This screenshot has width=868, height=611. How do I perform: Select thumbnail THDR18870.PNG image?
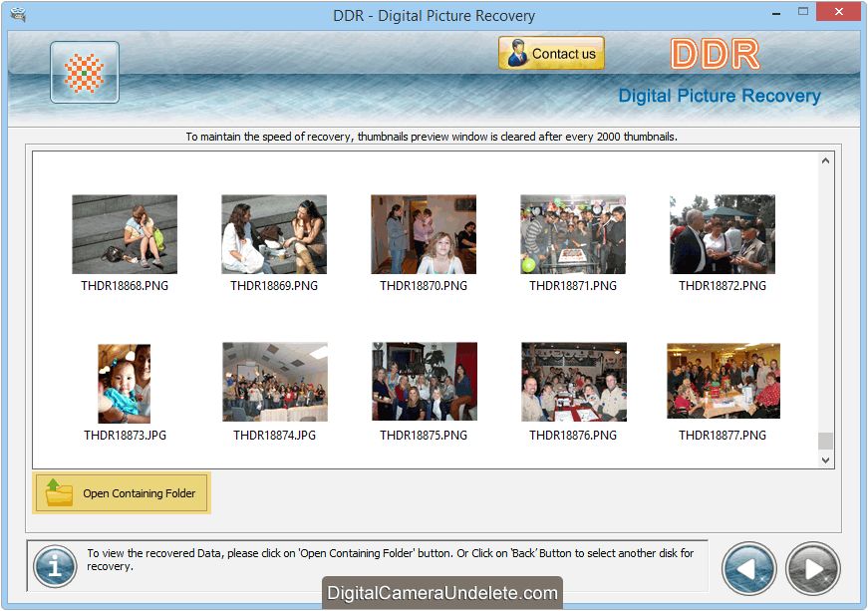click(x=424, y=234)
